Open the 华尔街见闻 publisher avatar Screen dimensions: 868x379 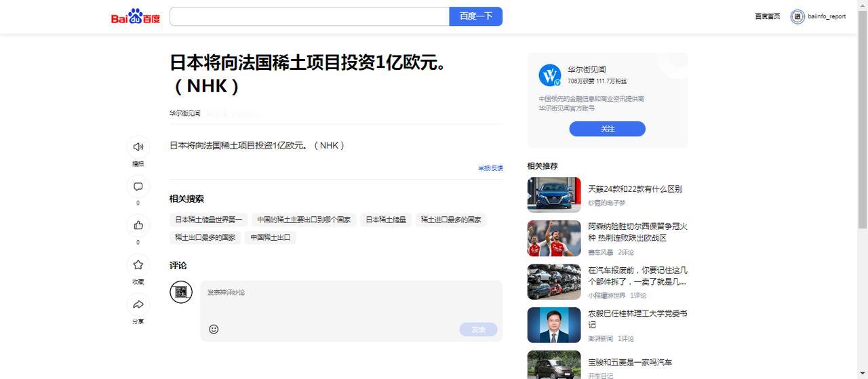[x=550, y=75]
